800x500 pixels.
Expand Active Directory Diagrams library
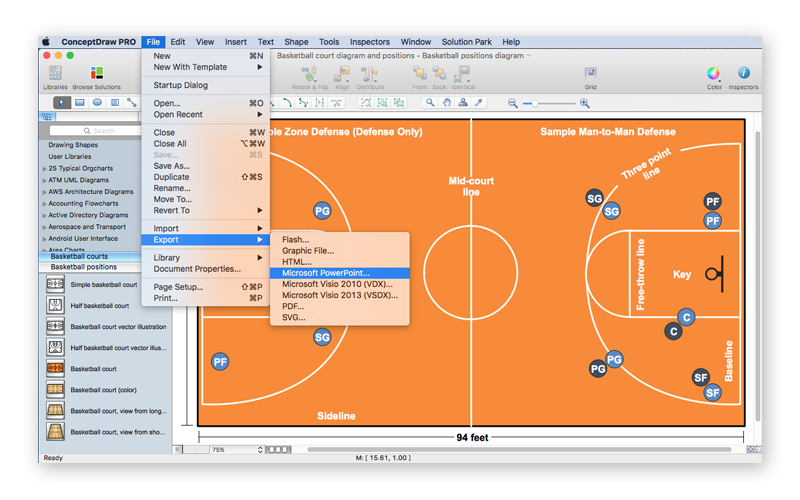point(44,215)
